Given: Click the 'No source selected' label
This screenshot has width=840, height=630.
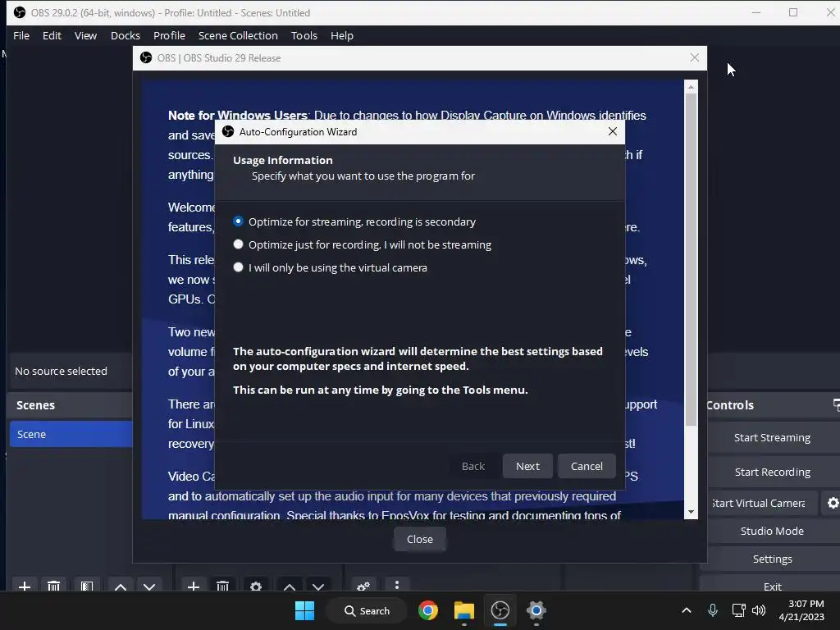Looking at the screenshot, I should (x=61, y=371).
